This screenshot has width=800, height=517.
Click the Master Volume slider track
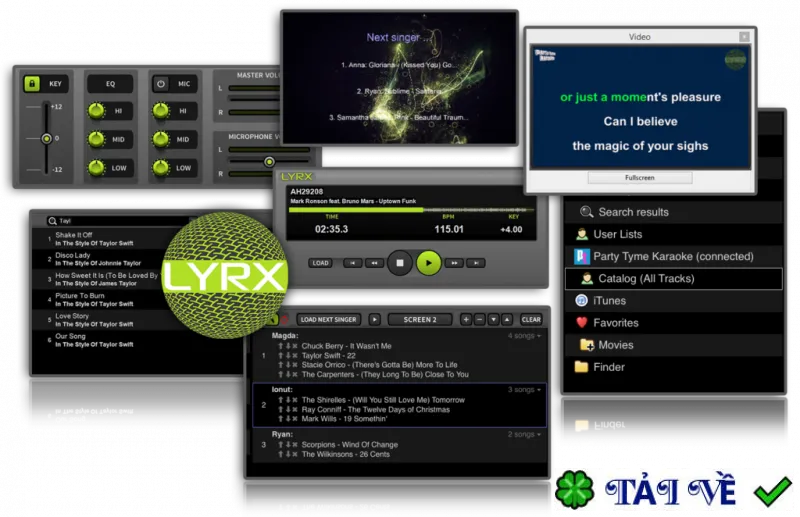(254, 100)
